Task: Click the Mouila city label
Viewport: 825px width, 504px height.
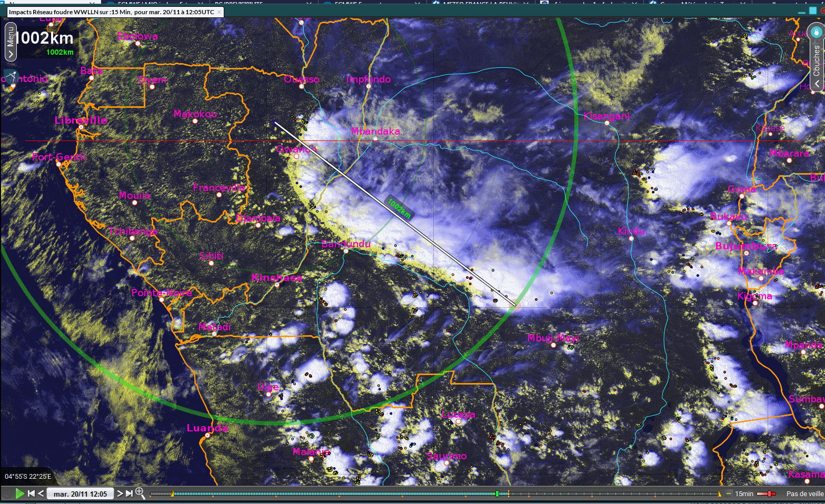Action: [x=134, y=195]
